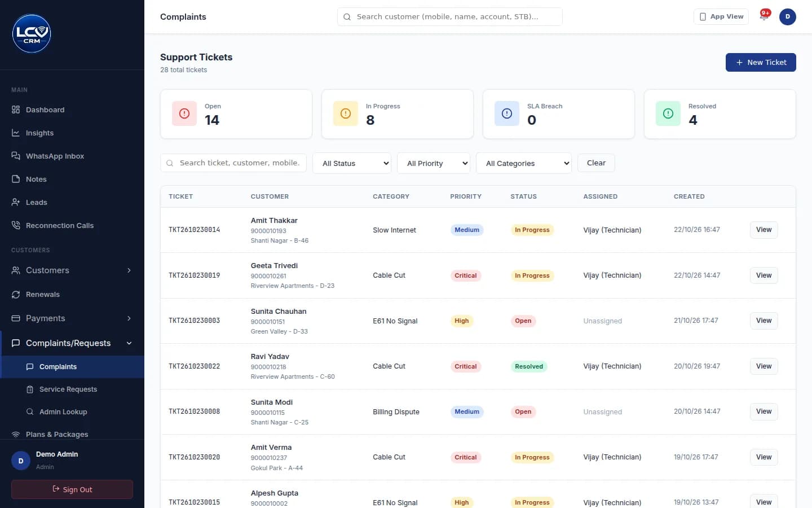Focus the global customer search field
Image resolution: width=812 pixels, height=508 pixels.
(450, 17)
